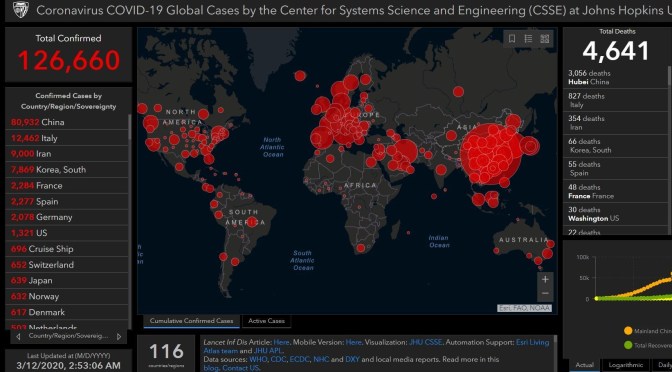Select 66 deaths Korea, South entry
Viewport: 672px width, 372px height.
[x=615, y=145]
